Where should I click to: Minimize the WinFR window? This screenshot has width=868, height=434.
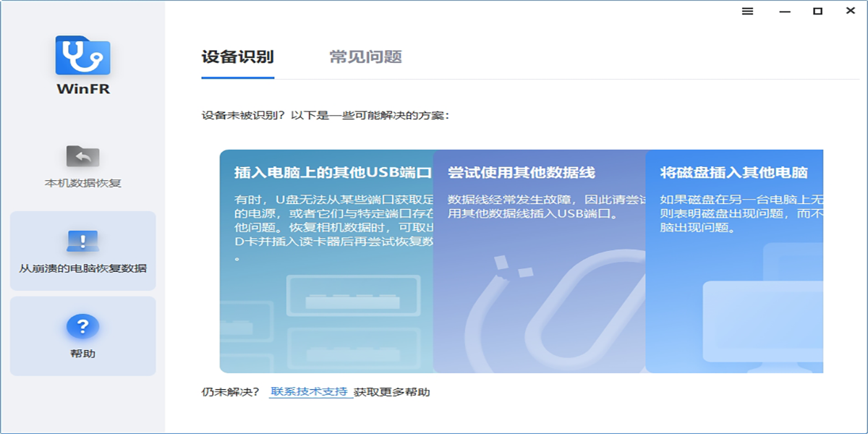coord(784,12)
